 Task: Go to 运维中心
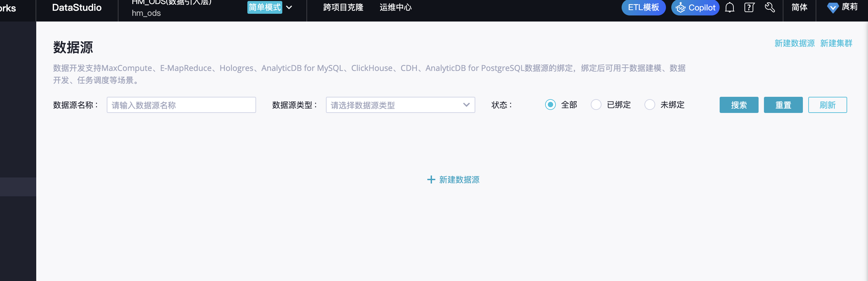tap(396, 7)
